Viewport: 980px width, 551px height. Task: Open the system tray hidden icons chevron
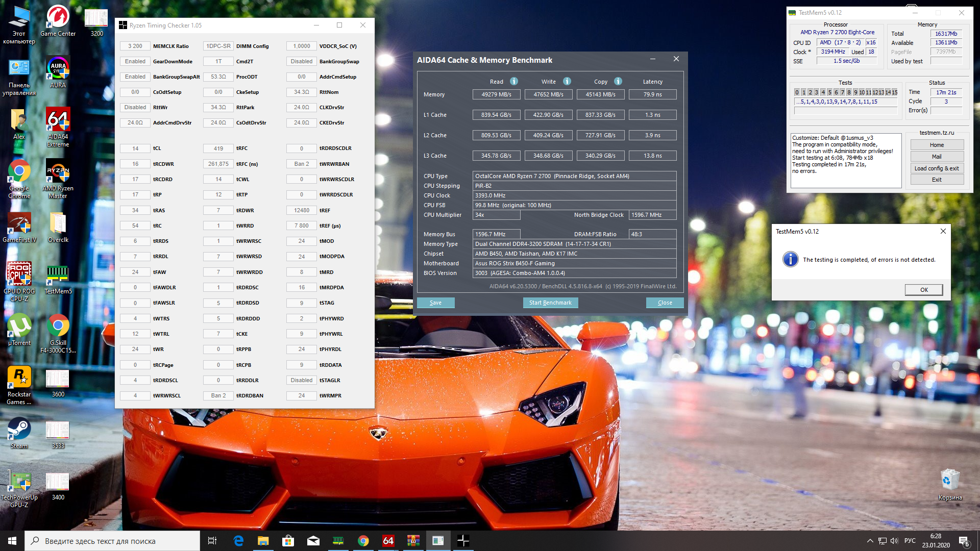click(870, 541)
